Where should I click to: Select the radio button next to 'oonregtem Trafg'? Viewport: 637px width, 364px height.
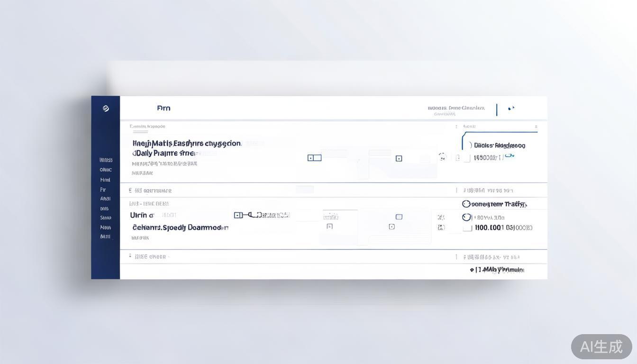(x=466, y=204)
